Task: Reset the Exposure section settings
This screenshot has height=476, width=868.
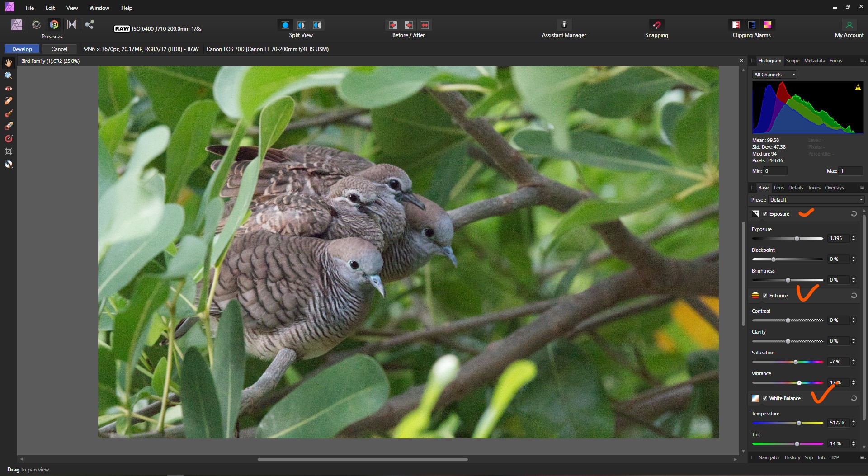Action: tap(854, 214)
